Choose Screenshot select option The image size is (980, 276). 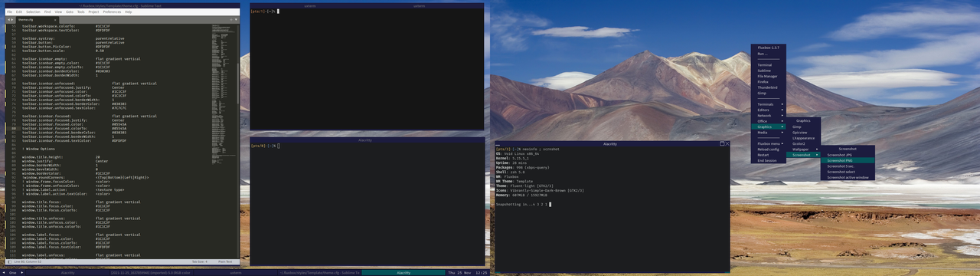tap(848, 172)
